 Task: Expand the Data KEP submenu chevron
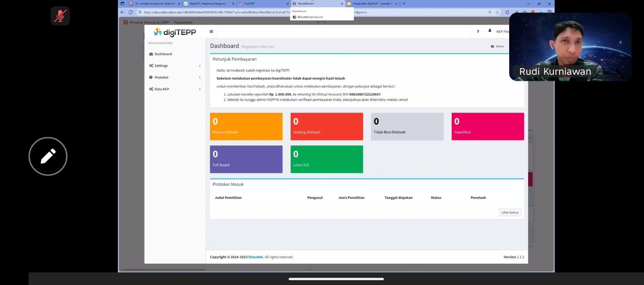[200, 89]
